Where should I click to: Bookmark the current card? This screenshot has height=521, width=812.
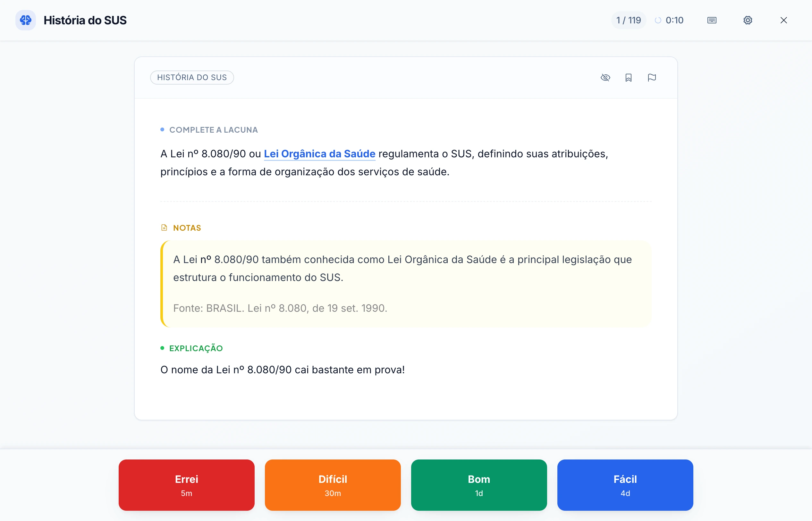(629, 78)
